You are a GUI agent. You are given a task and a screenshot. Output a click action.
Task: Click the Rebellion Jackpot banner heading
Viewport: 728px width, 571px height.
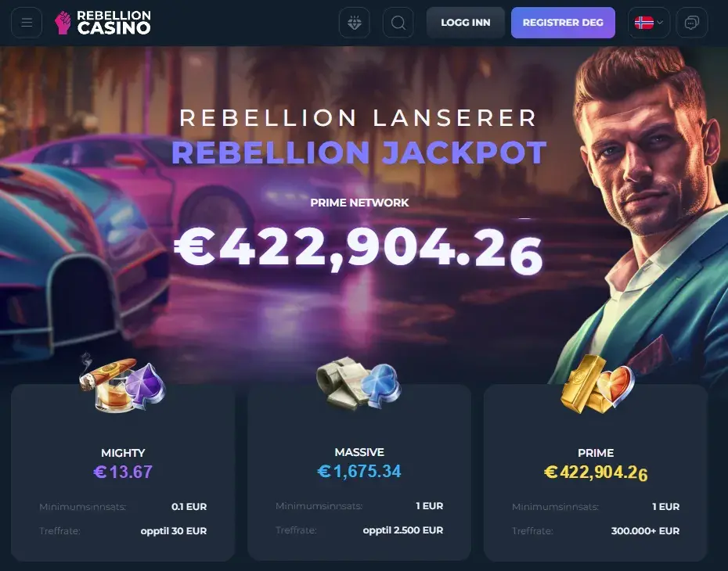pyautogui.click(x=359, y=153)
